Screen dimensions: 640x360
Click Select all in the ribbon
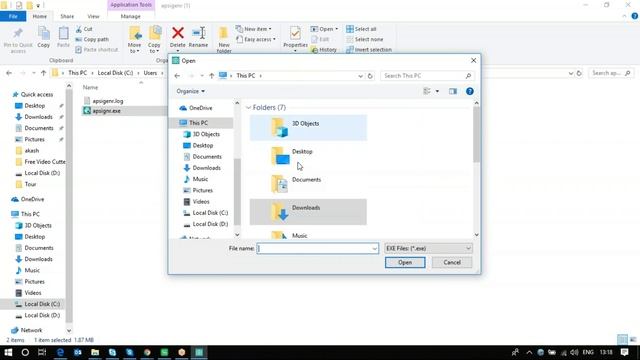click(361, 29)
